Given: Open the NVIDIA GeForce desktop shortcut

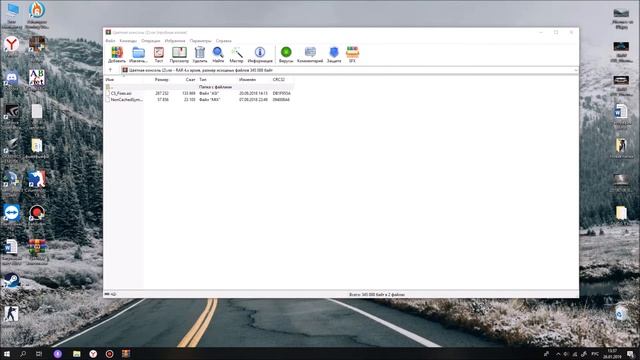Looking at the screenshot, I should [11, 112].
